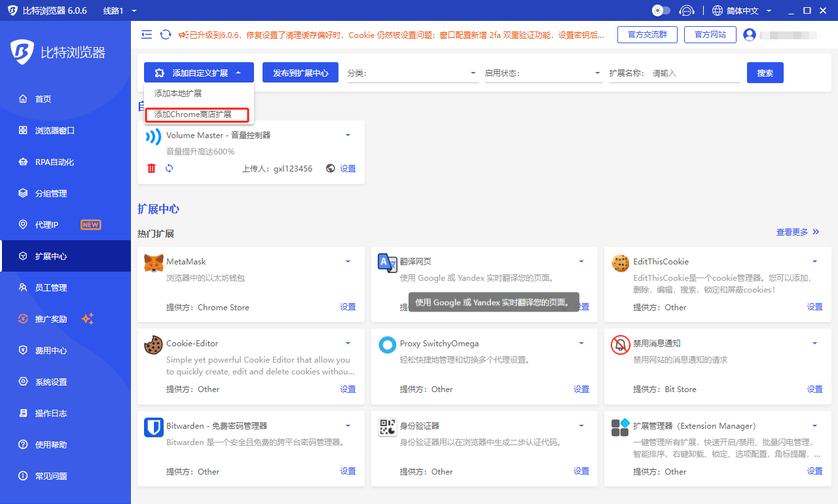Open the 简体中文 language dropdown
Screen dimensions: 838x504
pyautogui.click(x=742, y=10)
